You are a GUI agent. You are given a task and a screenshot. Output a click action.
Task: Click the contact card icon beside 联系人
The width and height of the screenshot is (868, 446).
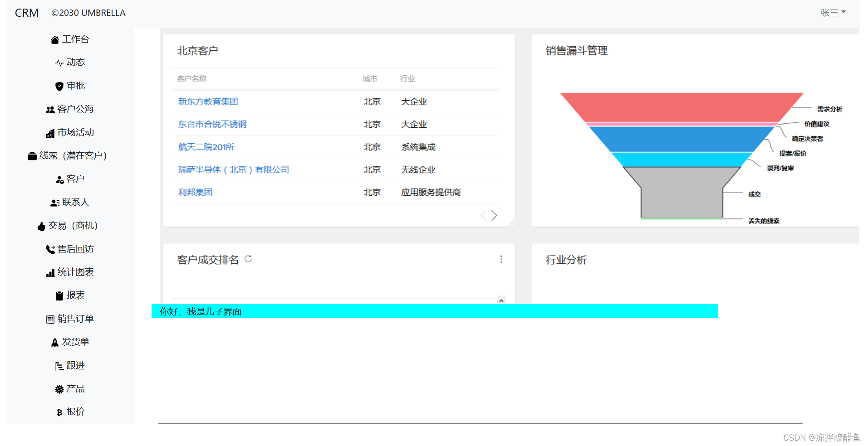54,203
